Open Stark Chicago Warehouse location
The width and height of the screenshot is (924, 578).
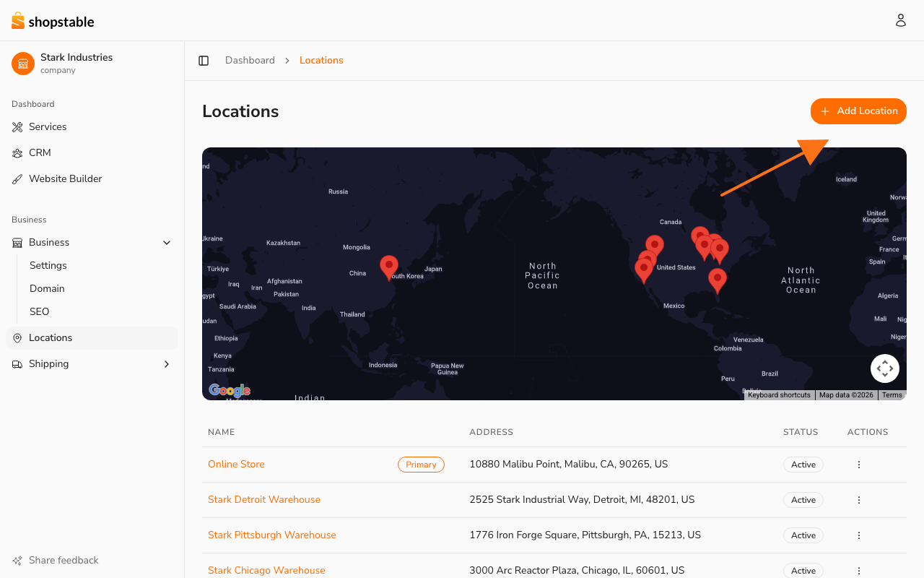266,571
